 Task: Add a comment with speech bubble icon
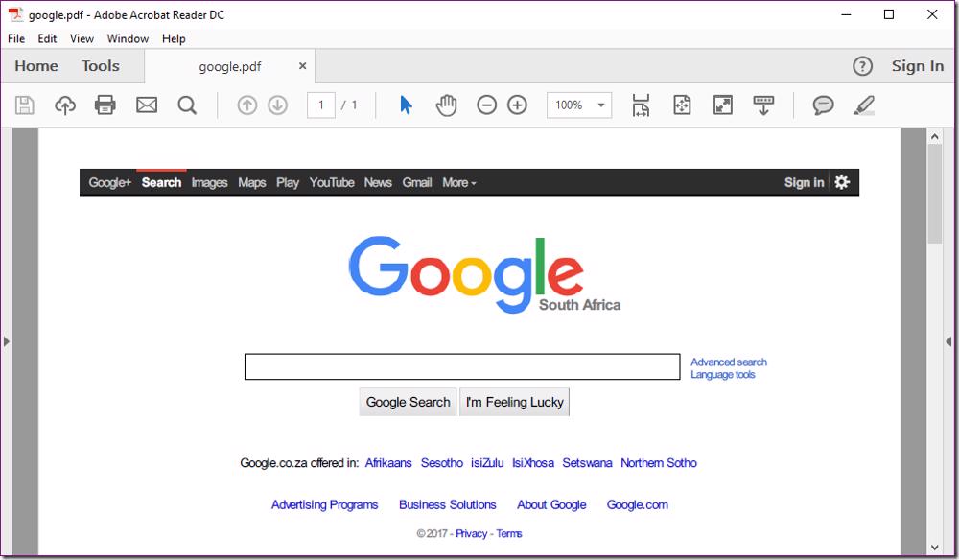click(x=823, y=105)
